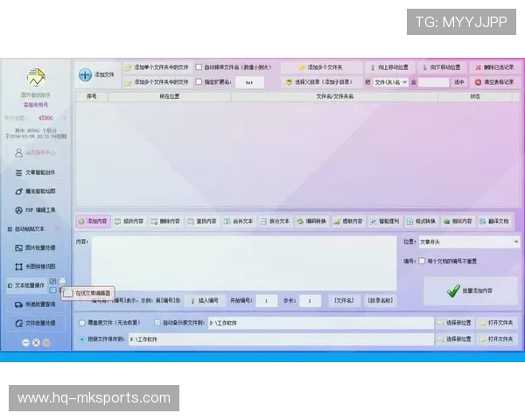
Task: Open 长图拼接切图 in the sidebar
Action: (35, 267)
